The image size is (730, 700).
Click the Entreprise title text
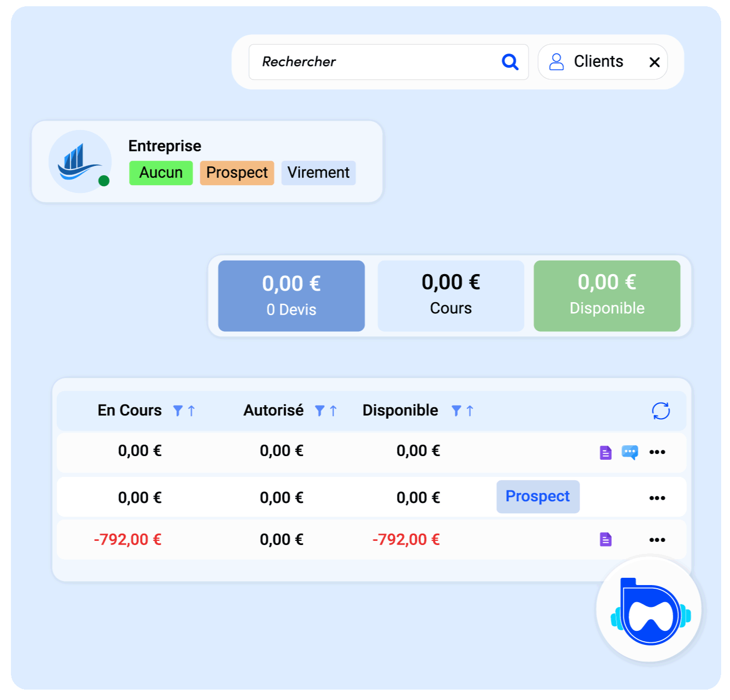165,146
